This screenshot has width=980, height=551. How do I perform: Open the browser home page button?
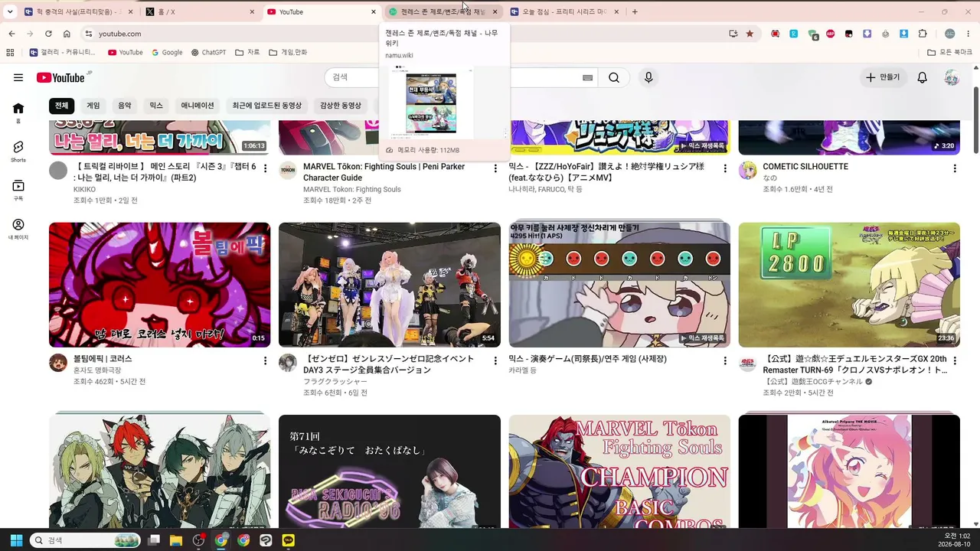(67, 34)
